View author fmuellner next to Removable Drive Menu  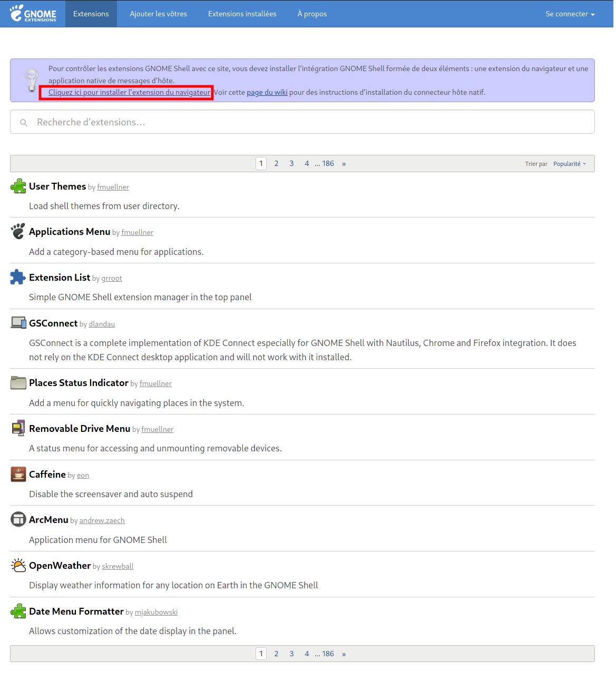pos(157,430)
